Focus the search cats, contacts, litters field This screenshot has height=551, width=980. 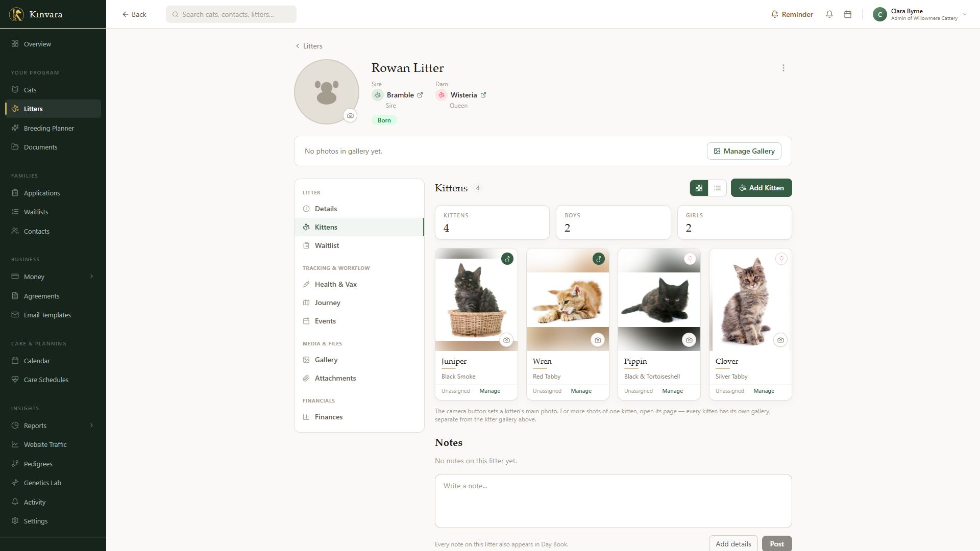[231, 14]
